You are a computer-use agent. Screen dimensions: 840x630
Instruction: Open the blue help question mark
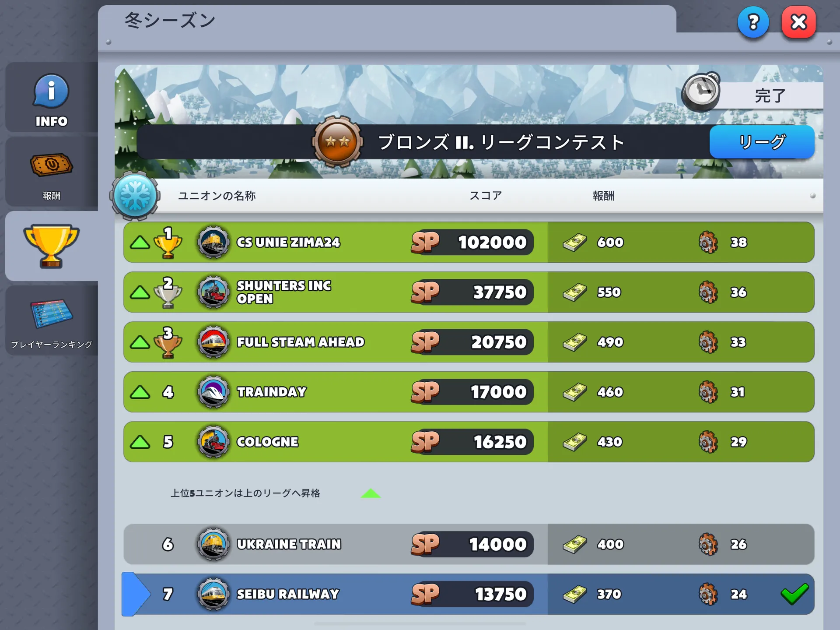pos(753,22)
